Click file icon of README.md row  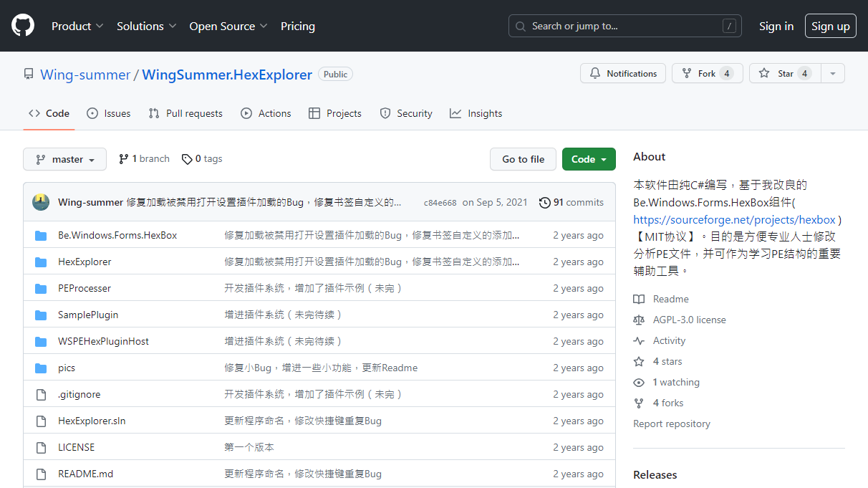pos(41,474)
